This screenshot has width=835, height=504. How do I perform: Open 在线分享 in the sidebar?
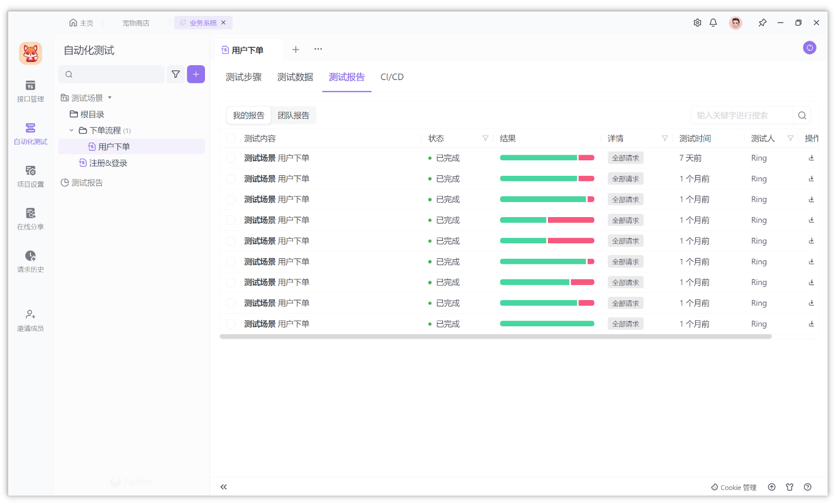tap(30, 218)
